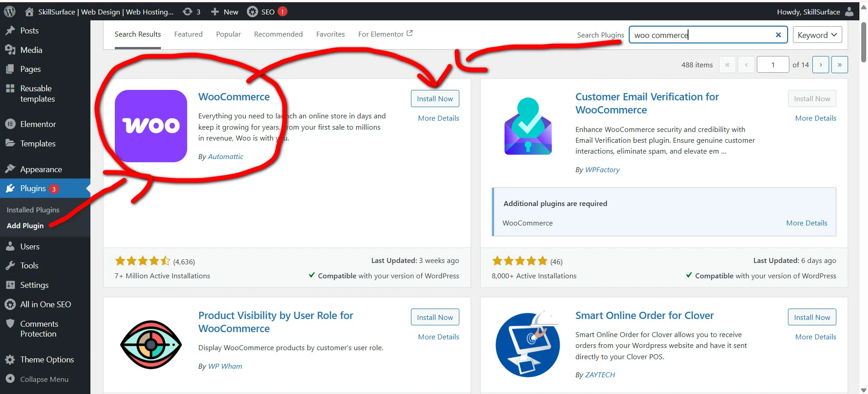This screenshot has width=868, height=394.
Task: Switch to Search Results tab
Action: click(x=137, y=34)
